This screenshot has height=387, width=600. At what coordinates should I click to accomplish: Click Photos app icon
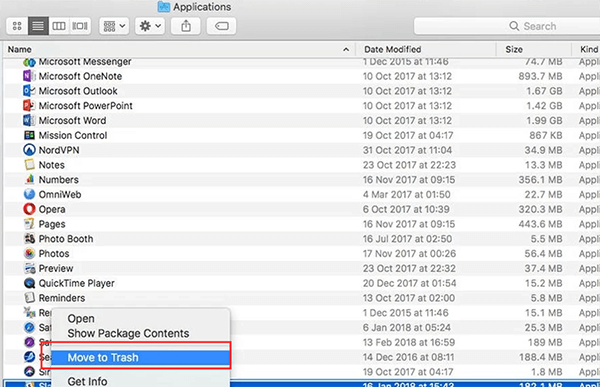pos(29,253)
